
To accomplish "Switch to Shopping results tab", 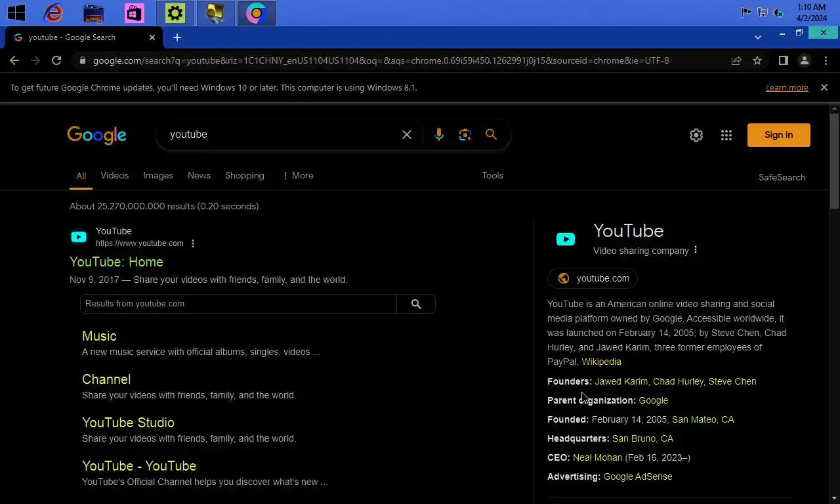I will click(245, 175).
